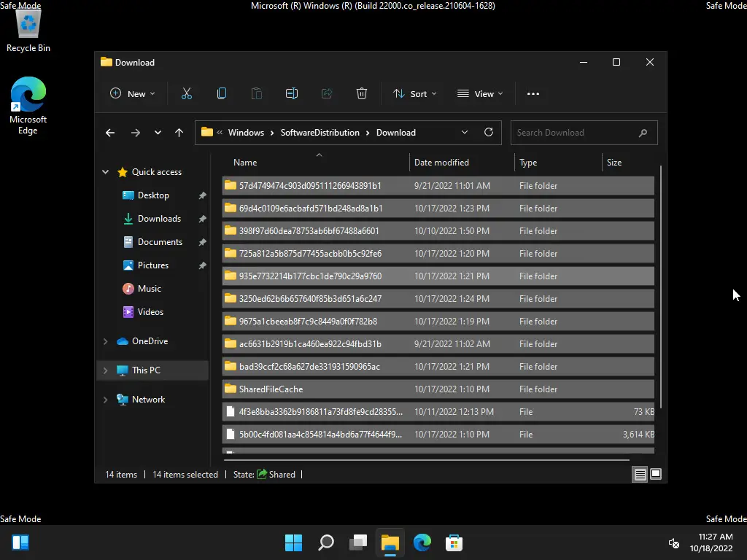
Task: Click the vertical scrollbar of file list
Action: point(661,286)
